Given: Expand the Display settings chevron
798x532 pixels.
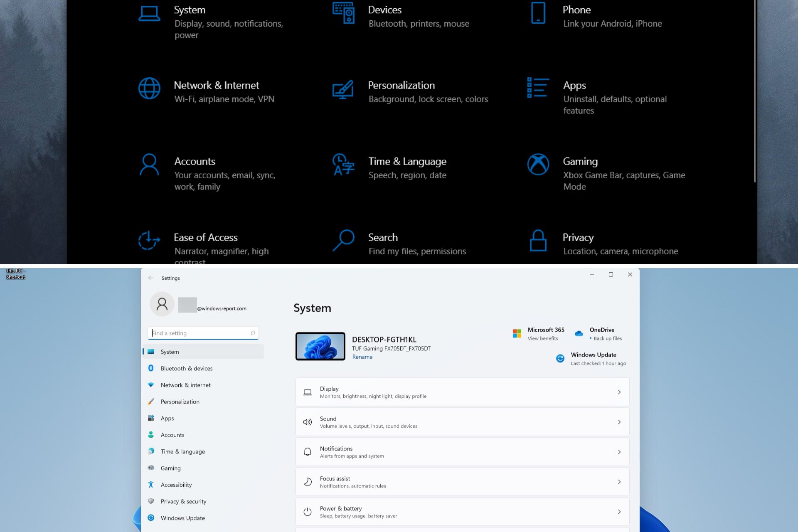Looking at the screenshot, I should click(x=619, y=392).
